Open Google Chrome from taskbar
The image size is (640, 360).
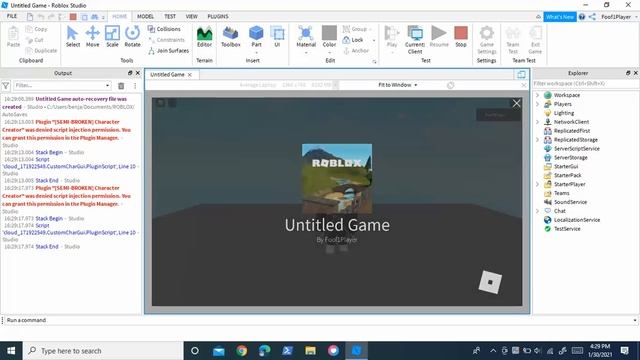242,351
